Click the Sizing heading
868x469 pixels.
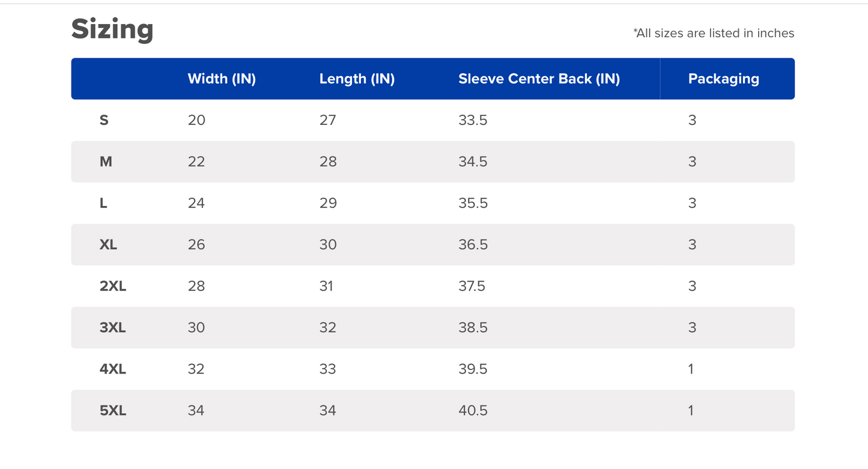tap(112, 29)
